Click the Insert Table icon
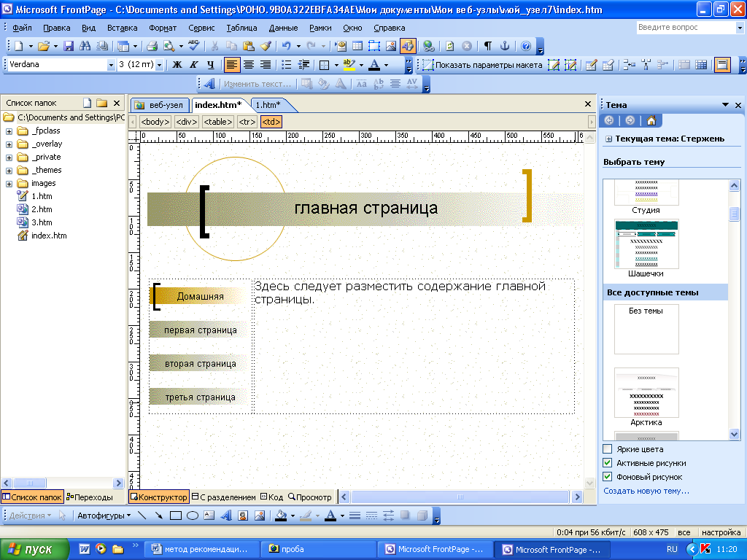Screen dimensions: 747x560 [357, 46]
